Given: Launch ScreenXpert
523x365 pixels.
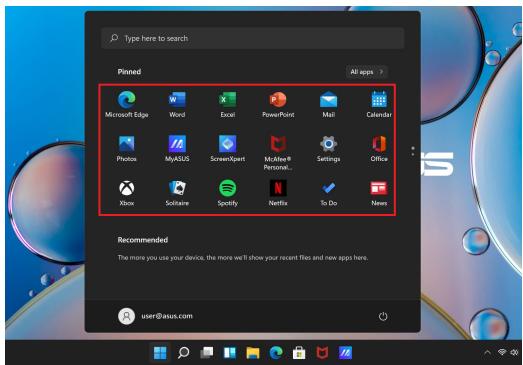Looking at the screenshot, I should pyautogui.click(x=227, y=148).
